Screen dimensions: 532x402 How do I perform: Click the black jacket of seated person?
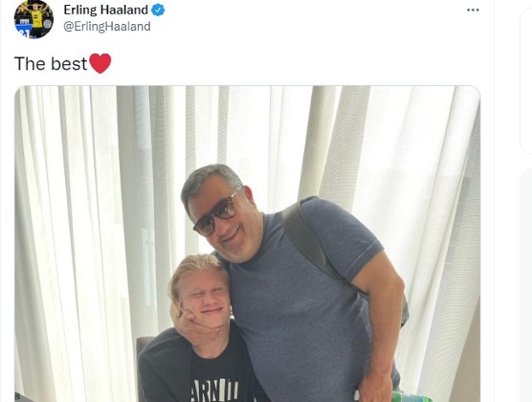coord(165,367)
